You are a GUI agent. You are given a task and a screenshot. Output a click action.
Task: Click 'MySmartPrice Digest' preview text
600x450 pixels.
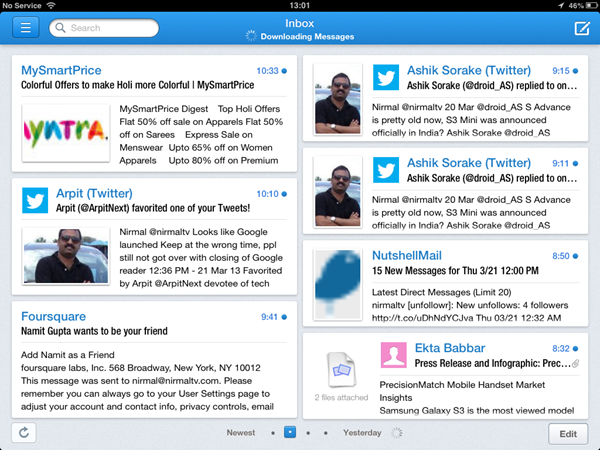pyautogui.click(x=164, y=109)
